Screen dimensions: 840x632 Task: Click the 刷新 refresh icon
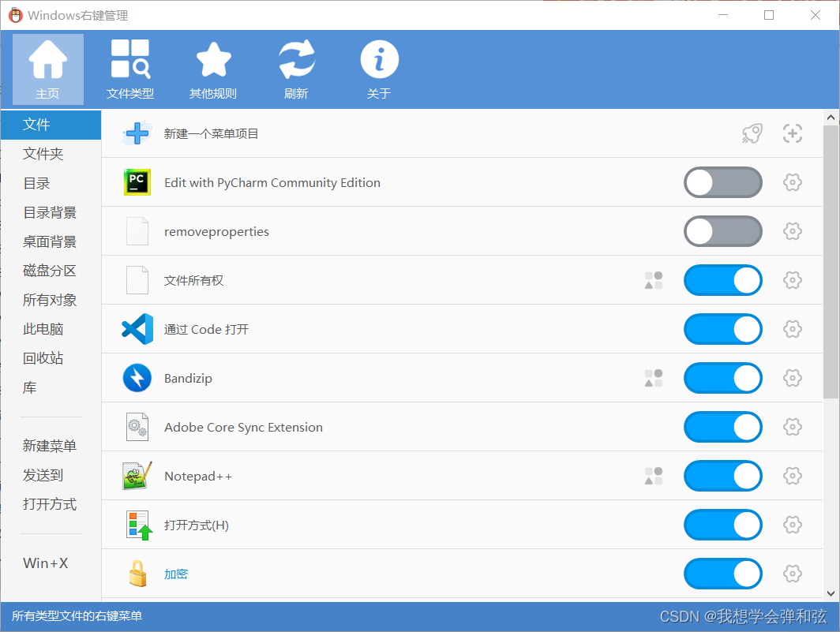click(x=296, y=69)
